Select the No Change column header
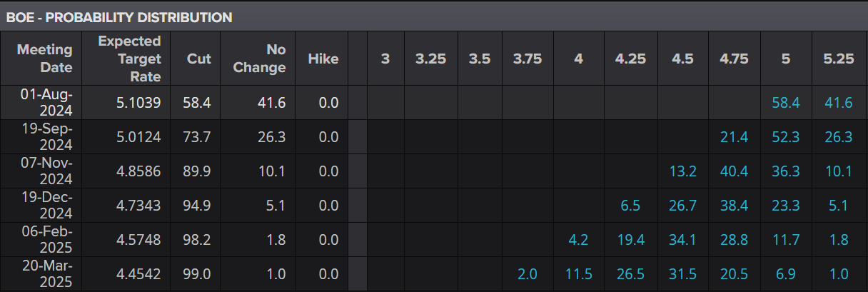Viewport: 868px width, 292px height. click(x=265, y=59)
